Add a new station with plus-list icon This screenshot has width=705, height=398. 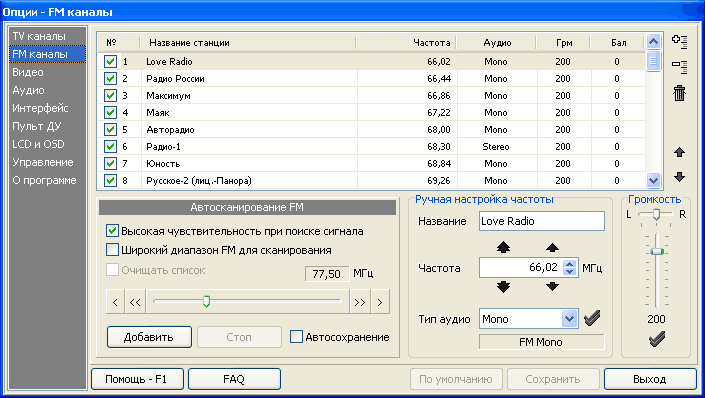[x=679, y=41]
